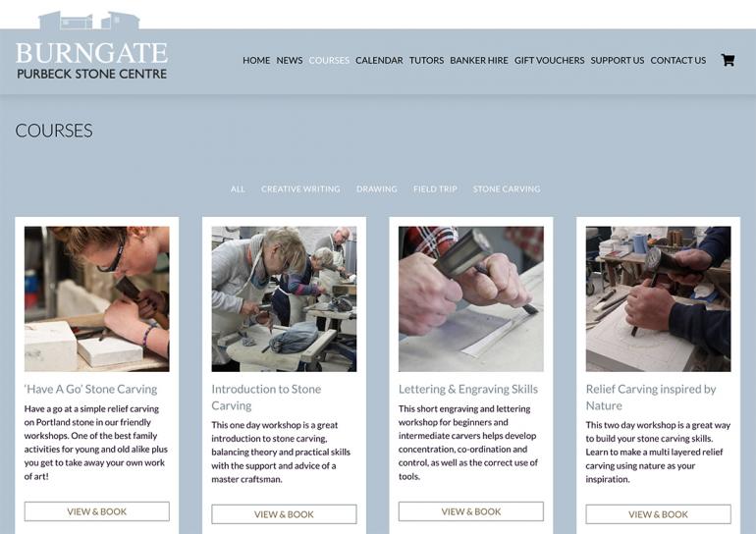The width and height of the screenshot is (756, 534).
Task: Open the Contact Us page
Action: click(x=677, y=60)
